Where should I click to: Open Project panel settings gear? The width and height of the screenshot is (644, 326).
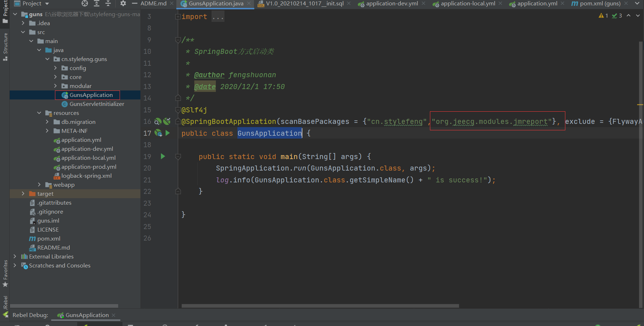click(x=123, y=4)
